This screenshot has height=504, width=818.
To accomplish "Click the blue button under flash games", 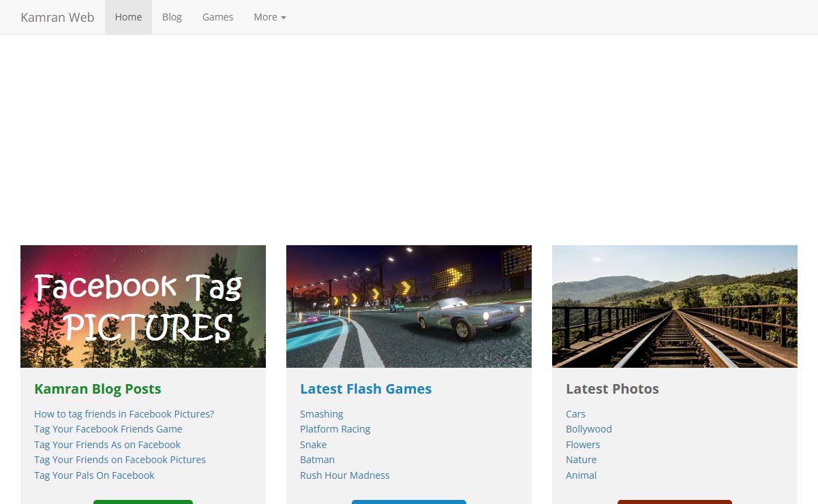I will click(x=409, y=502).
